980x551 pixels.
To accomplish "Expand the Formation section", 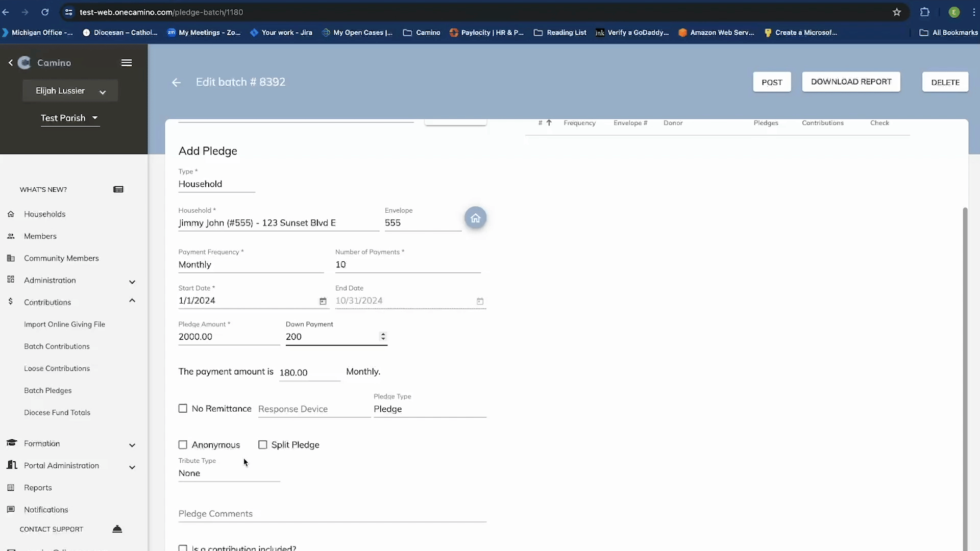I will [x=132, y=445].
